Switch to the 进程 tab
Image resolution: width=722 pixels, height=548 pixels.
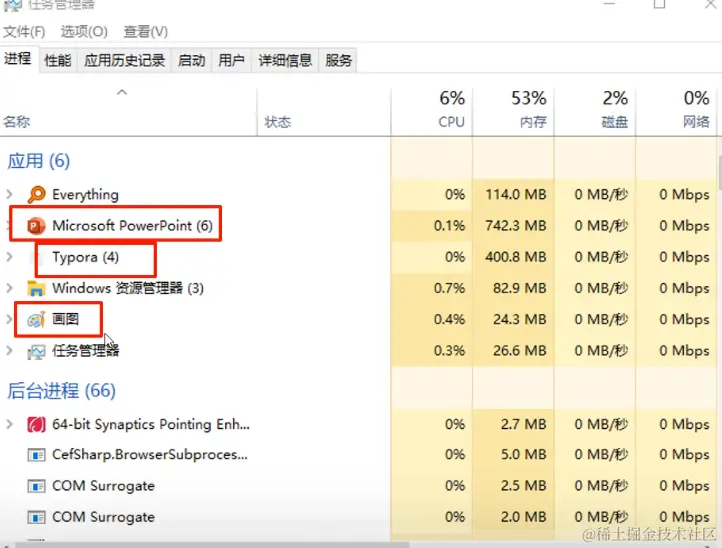pyautogui.click(x=17, y=58)
